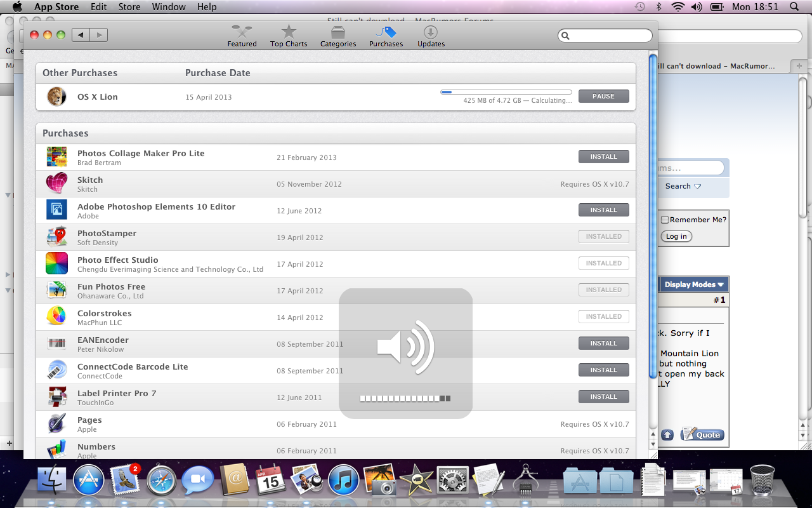This screenshot has width=812, height=508.
Task: Click the Wi-Fi icon in menu bar
Action: click(x=678, y=7)
